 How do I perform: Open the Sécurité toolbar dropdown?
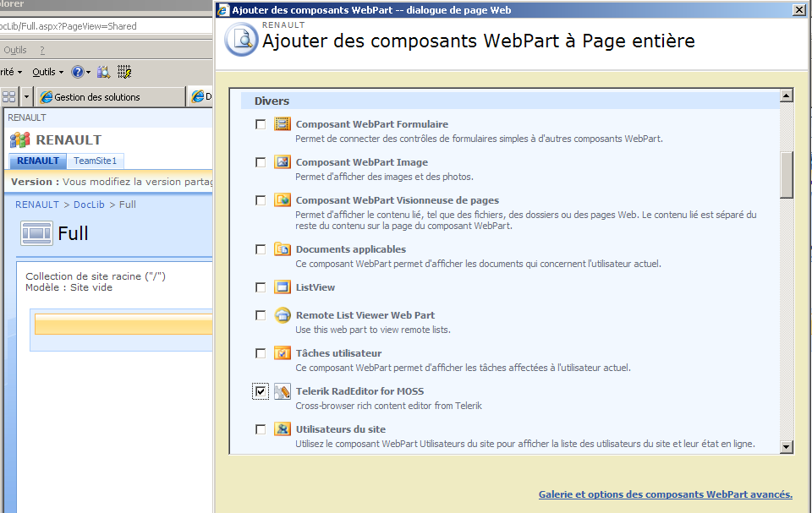click(x=10, y=72)
